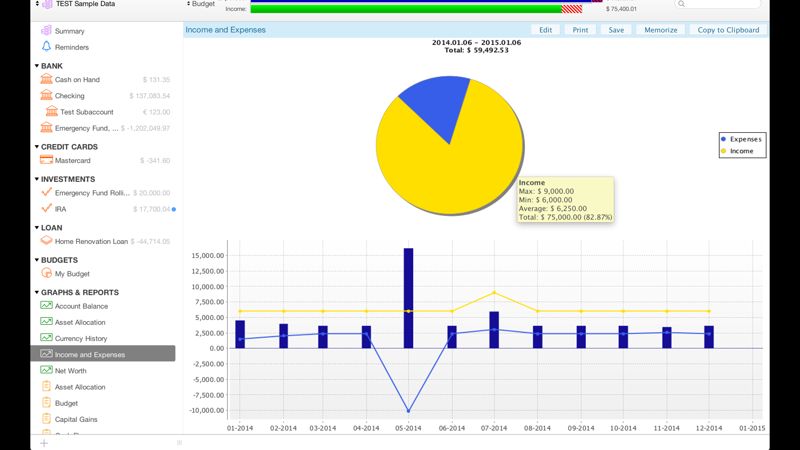
Task: Click the Reminders bell icon
Action: point(46,46)
